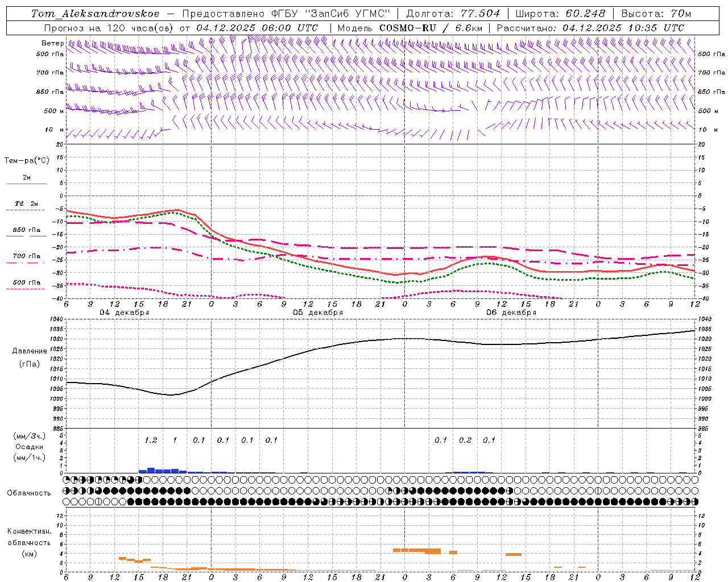Click the (км) unit label
The image size is (728, 582).
pos(29,554)
